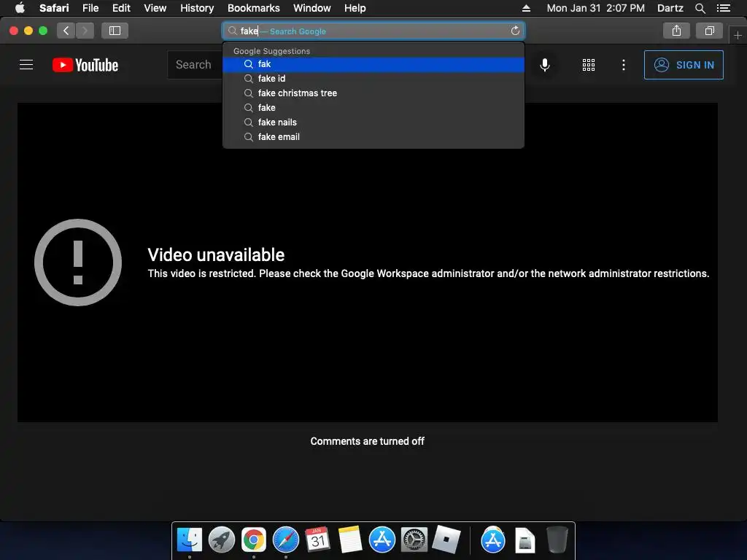Zoom the Safari window green button

pos(43,31)
